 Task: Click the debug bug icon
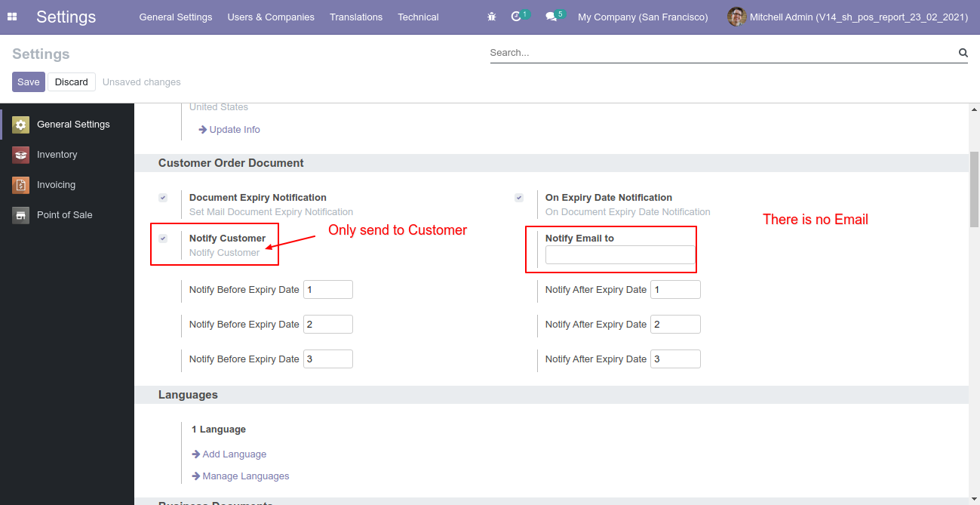(x=492, y=17)
